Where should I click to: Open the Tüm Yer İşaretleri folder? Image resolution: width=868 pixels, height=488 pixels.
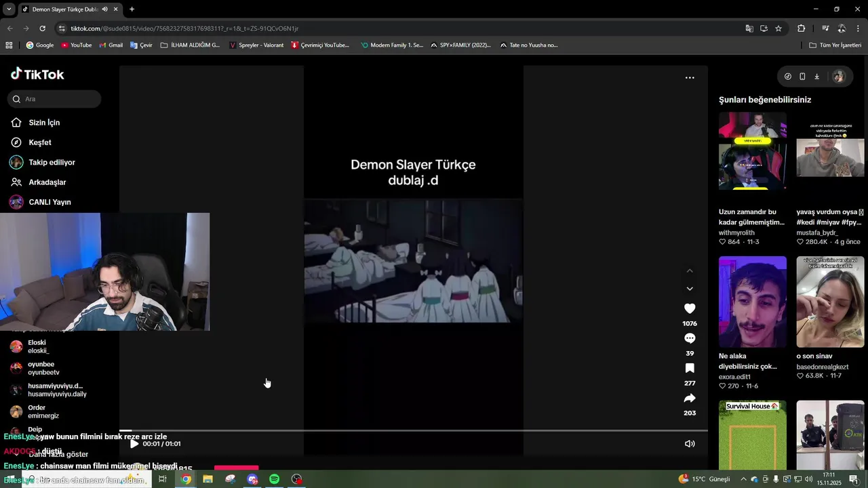pyautogui.click(x=835, y=45)
